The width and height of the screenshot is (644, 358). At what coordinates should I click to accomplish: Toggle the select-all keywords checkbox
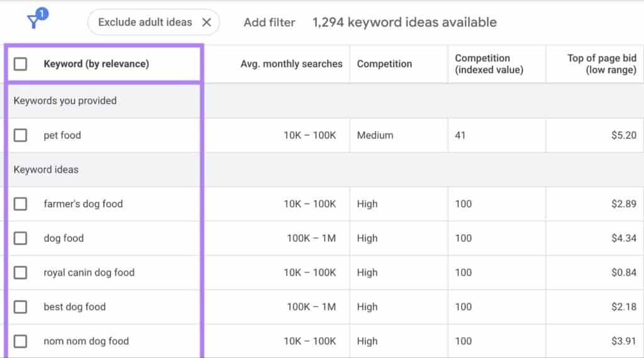tap(21, 64)
